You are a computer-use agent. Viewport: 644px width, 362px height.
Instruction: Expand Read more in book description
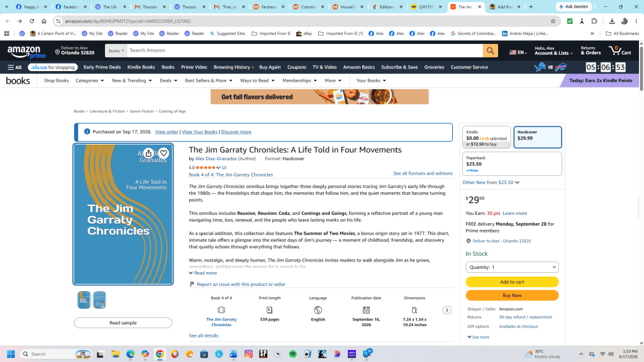pyautogui.click(x=203, y=273)
